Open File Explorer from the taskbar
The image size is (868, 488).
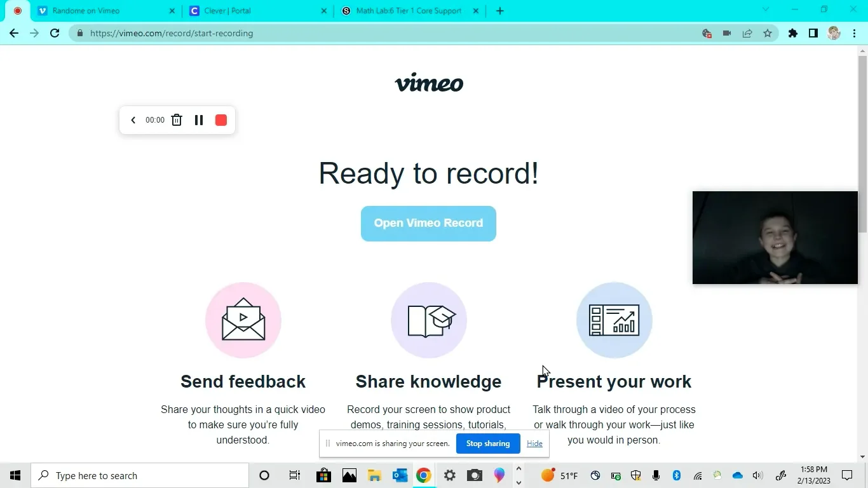coord(374,475)
